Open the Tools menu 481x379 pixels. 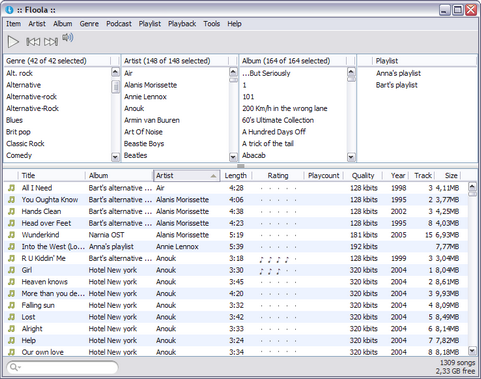(x=212, y=24)
